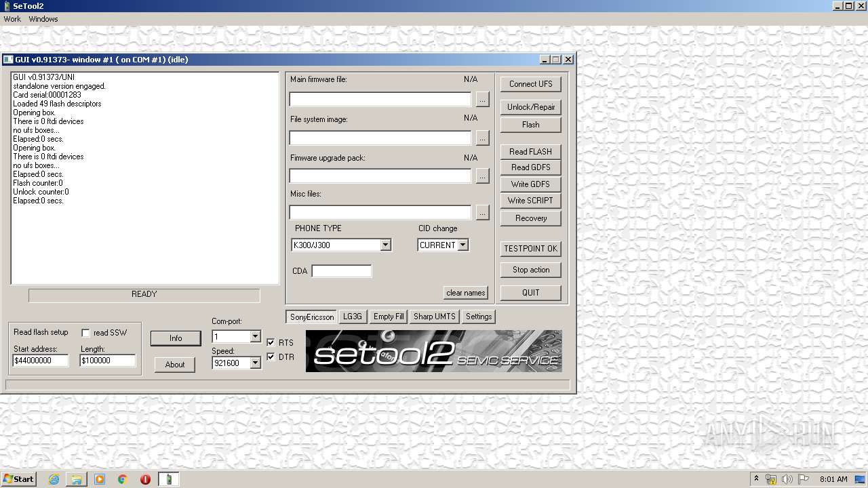Click the Connect UFS button
Image resolution: width=868 pixels, height=488 pixels.
[531, 84]
